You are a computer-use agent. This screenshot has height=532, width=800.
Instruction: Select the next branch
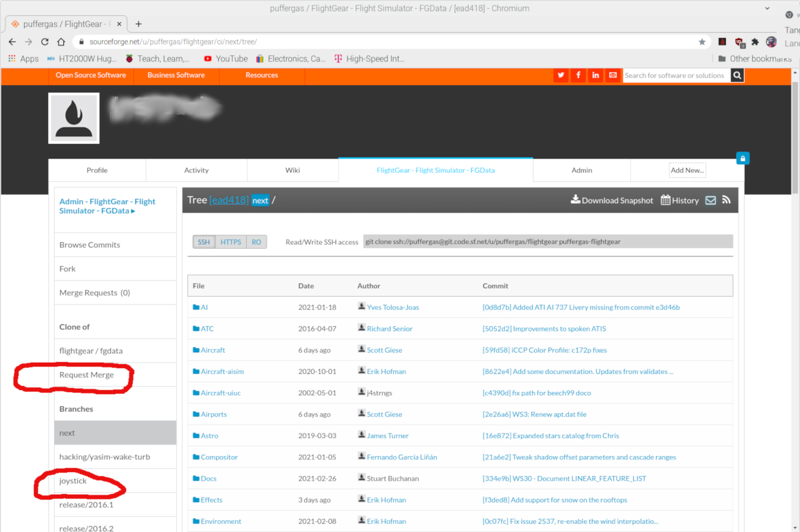point(115,433)
